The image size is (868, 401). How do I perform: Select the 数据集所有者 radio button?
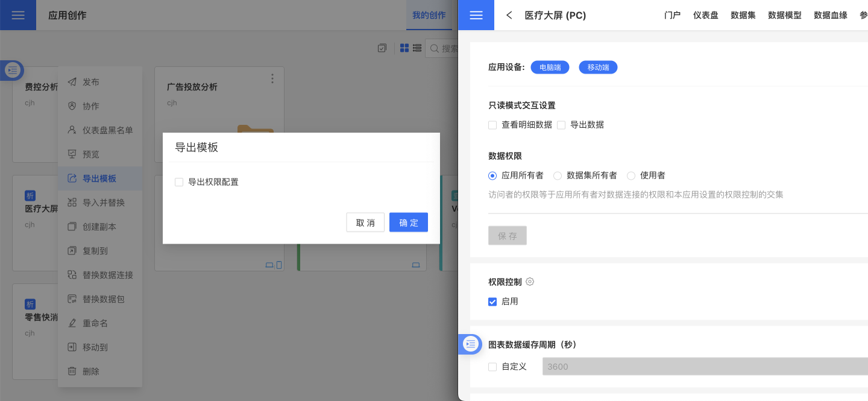tap(558, 175)
